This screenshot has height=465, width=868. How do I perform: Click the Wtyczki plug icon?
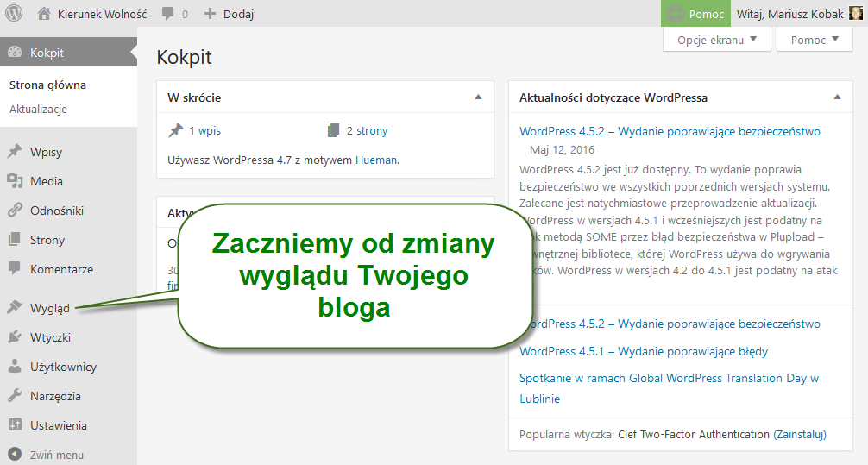point(15,336)
